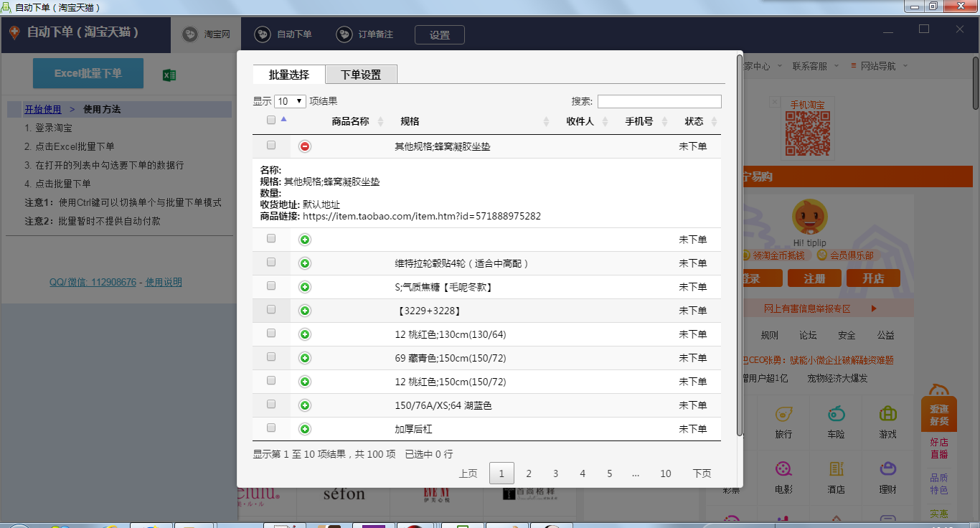The height and width of the screenshot is (528, 980).
Task: Click Excel批量下单 button
Action: coord(88,73)
